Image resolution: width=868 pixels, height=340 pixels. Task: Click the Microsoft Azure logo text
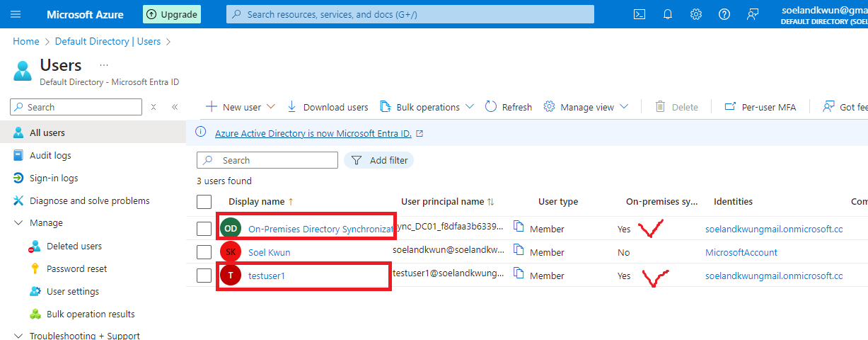tap(85, 14)
